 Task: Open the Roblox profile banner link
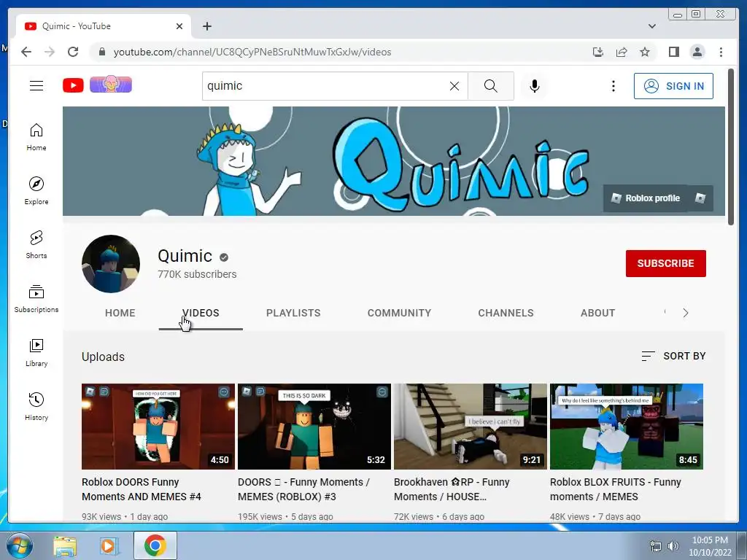point(646,198)
